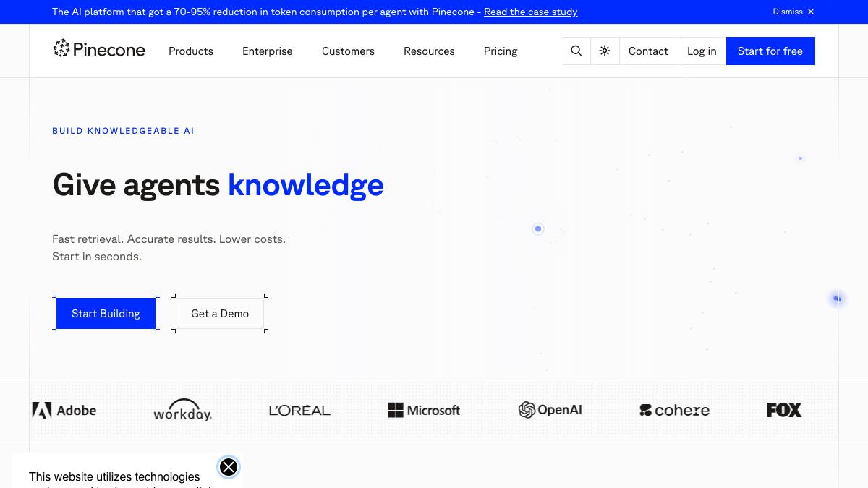Open the Contact link
Image resolution: width=868 pixels, height=488 pixels.
point(648,51)
